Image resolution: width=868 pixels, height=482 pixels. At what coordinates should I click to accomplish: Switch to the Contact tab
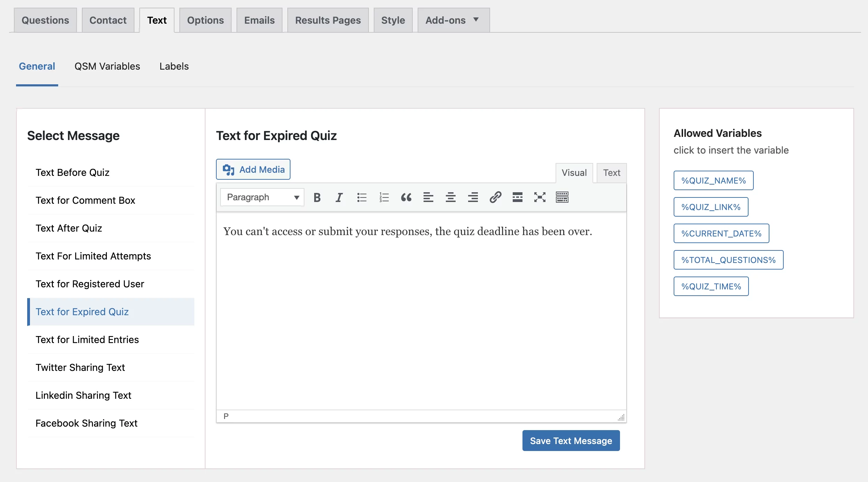[x=108, y=20]
